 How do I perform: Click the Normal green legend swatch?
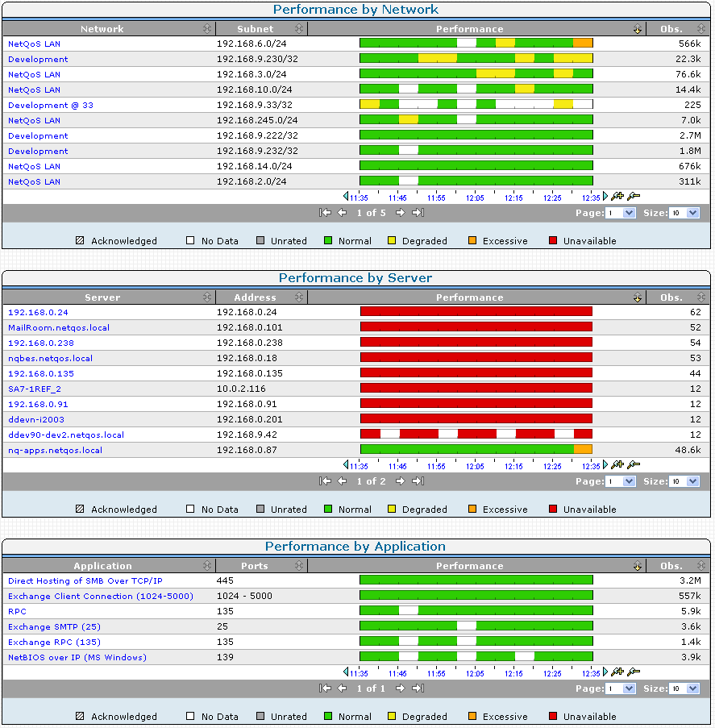(x=330, y=240)
